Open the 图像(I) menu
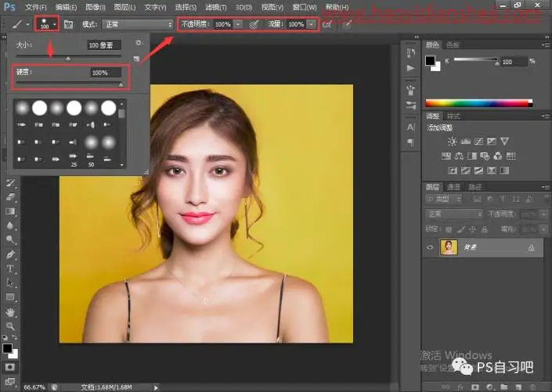The image size is (552, 392). tap(95, 7)
